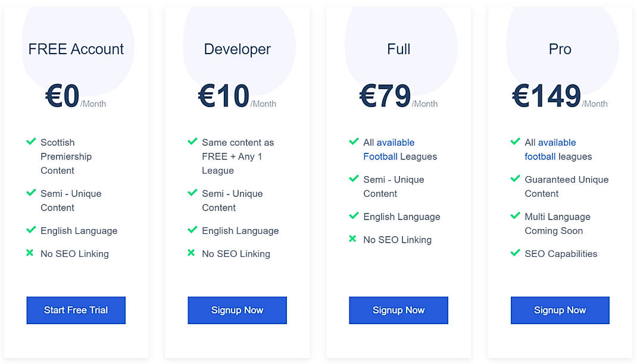
Task: Click the X icon beside FREE plan's No SEO Linking
Action: 30,253
